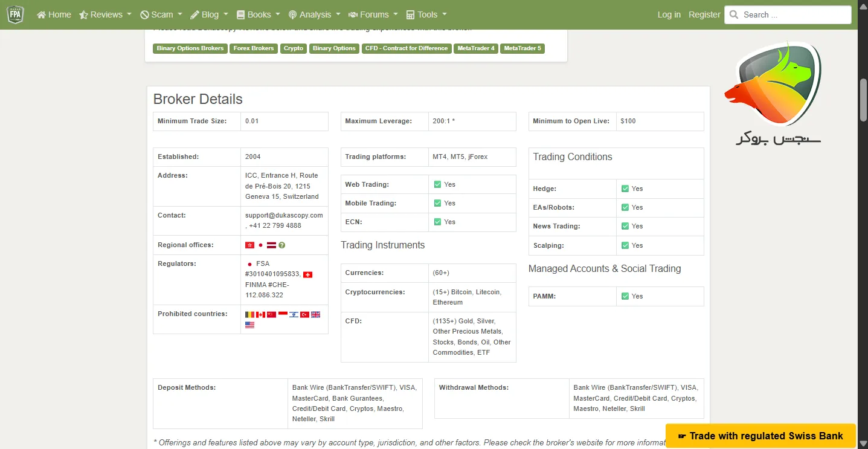Click the MetaTrader 4 tag

point(476,48)
